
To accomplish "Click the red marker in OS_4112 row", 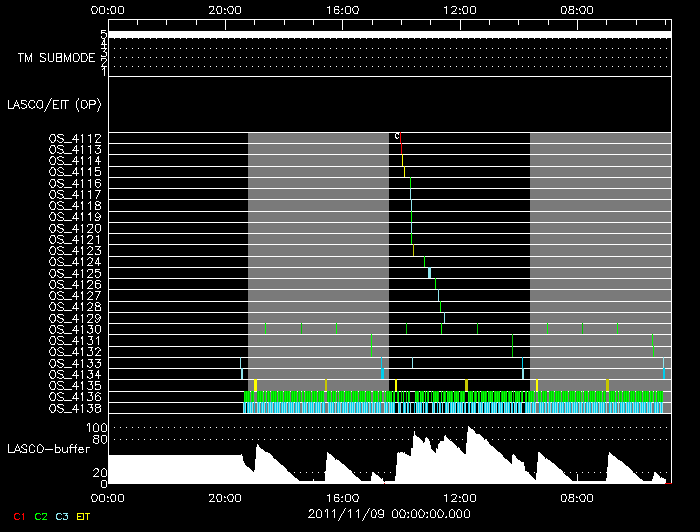I will (400, 137).
